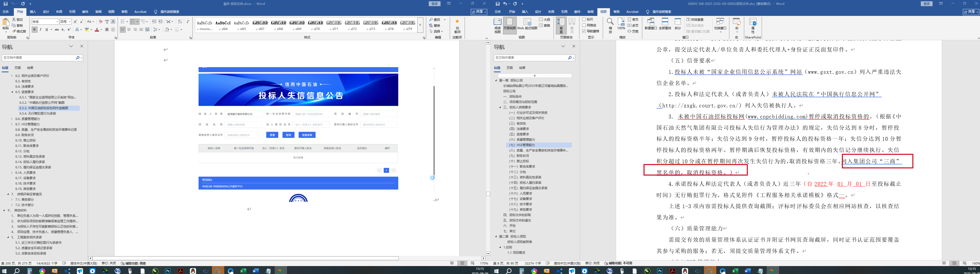Select Web Layout view in right window
This screenshot has height=274, width=980.
pos(527,24)
